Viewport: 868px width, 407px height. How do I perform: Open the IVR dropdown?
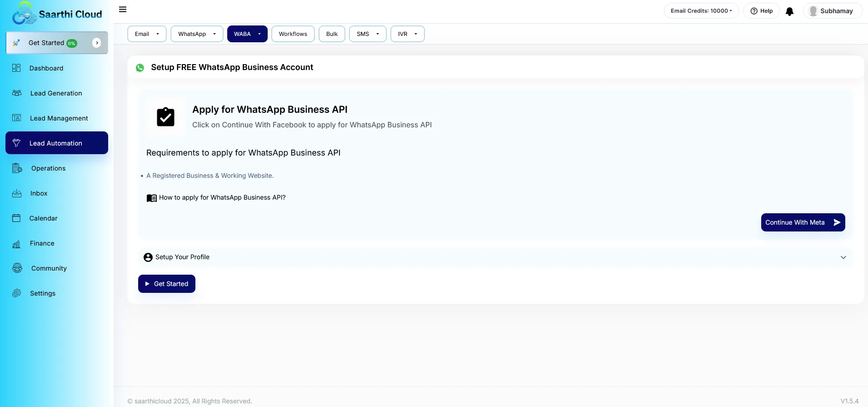pos(407,34)
